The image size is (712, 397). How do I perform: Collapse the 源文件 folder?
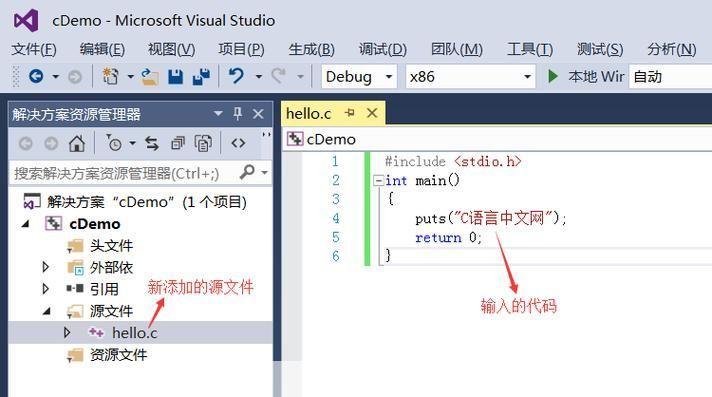[x=46, y=311]
